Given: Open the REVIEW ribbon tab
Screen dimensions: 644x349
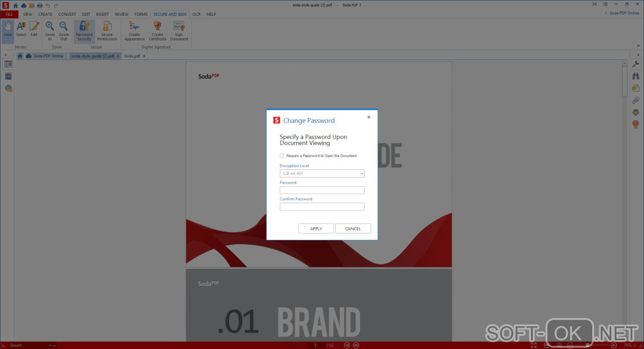Looking at the screenshot, I should (x=122, y=15).
